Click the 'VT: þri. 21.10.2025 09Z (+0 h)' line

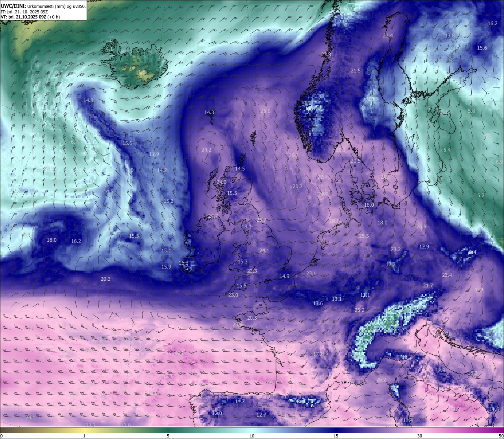[x=30, y=17]
